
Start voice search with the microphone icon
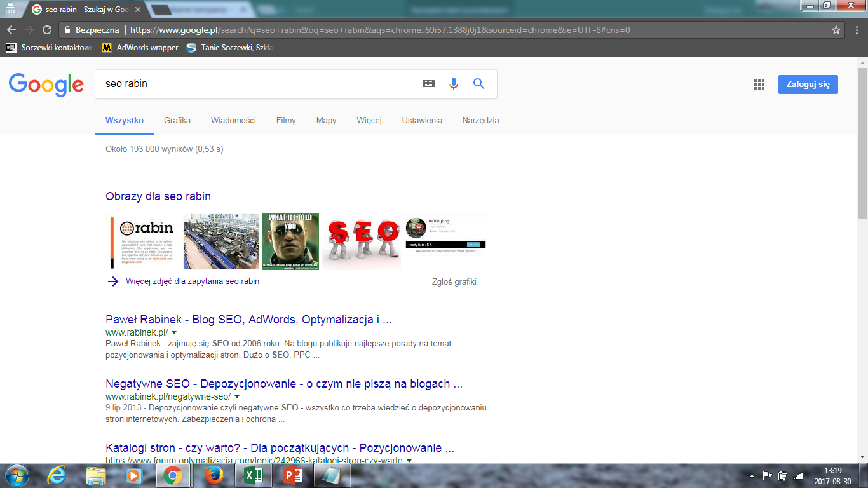tap(453, 84)
